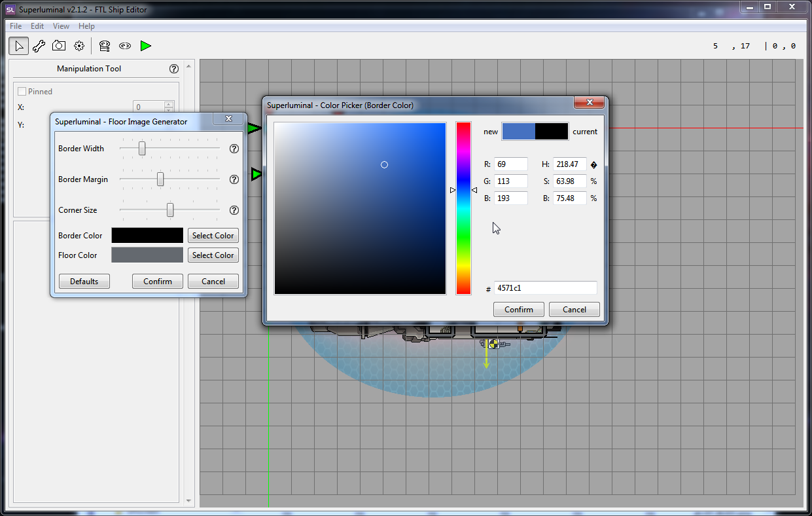
Task: Click the hex color field 4571c1
Action: (546, 288)
